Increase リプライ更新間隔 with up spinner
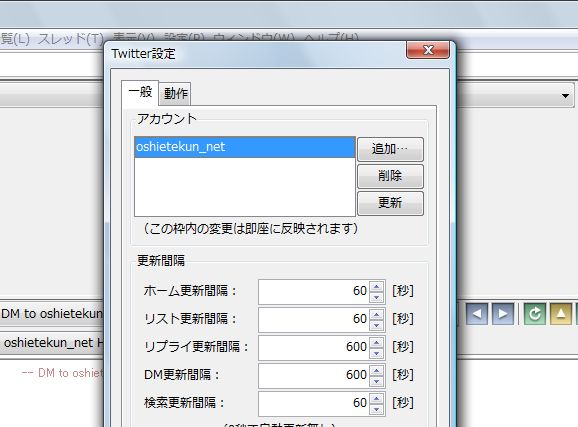This screenshot has width=578, height=427. (x=376, y=343)
